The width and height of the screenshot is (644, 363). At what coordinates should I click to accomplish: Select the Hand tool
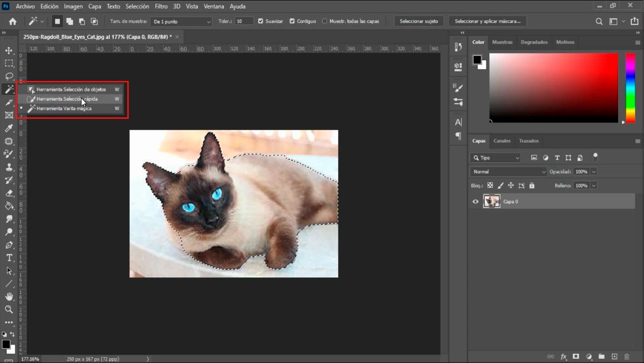tap(9, 296)
